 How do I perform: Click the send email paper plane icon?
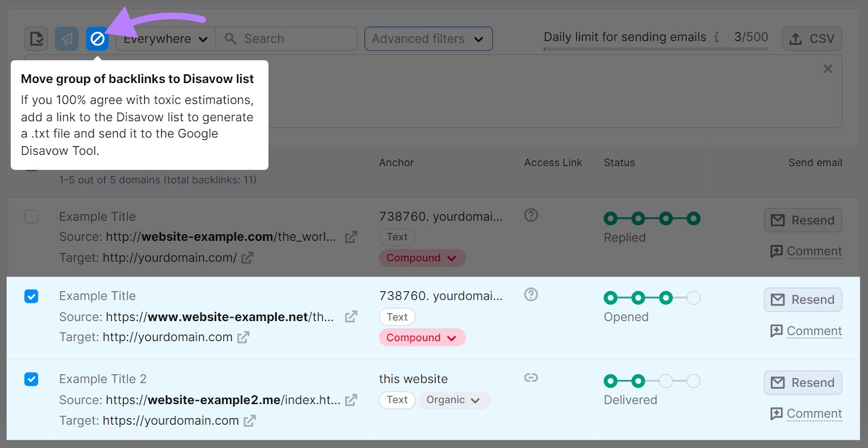(x=67, y=39)
